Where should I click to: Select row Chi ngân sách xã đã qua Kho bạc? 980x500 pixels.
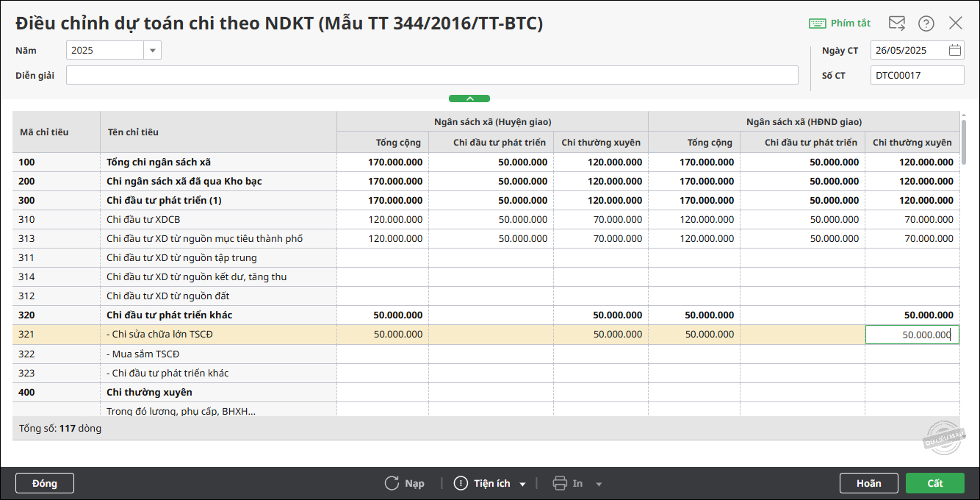pyautogui.click(x=486, y=182)
